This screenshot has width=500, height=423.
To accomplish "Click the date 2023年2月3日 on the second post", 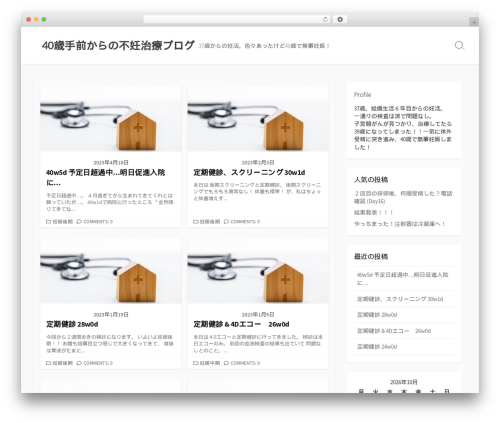I will pyautogui.click(x=258, y=163).
